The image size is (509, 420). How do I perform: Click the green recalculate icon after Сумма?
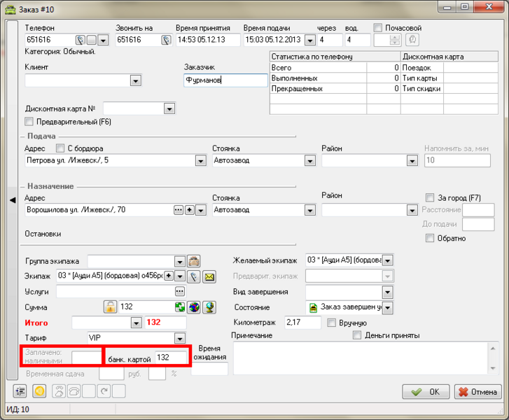[x=179, y=307]
